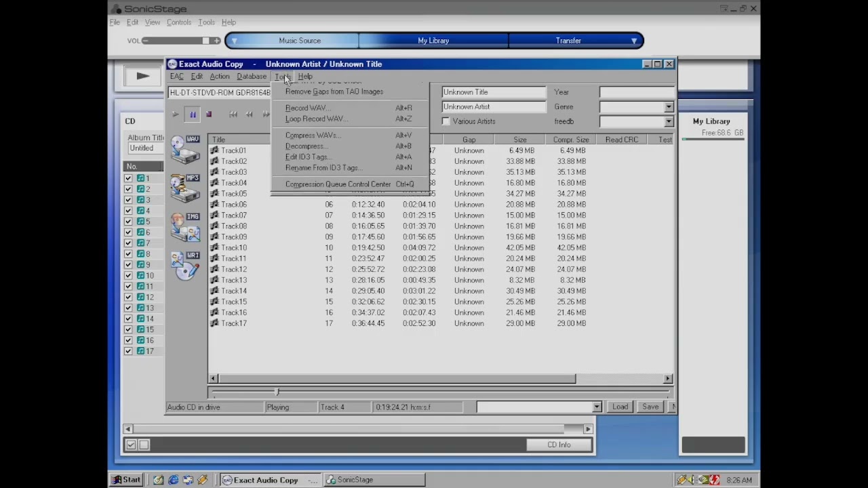Uncheck SonicStage track 4 checkbox
Image resolution: width=868 pixels, height=488 pixels.
click(x=128, y=211)
